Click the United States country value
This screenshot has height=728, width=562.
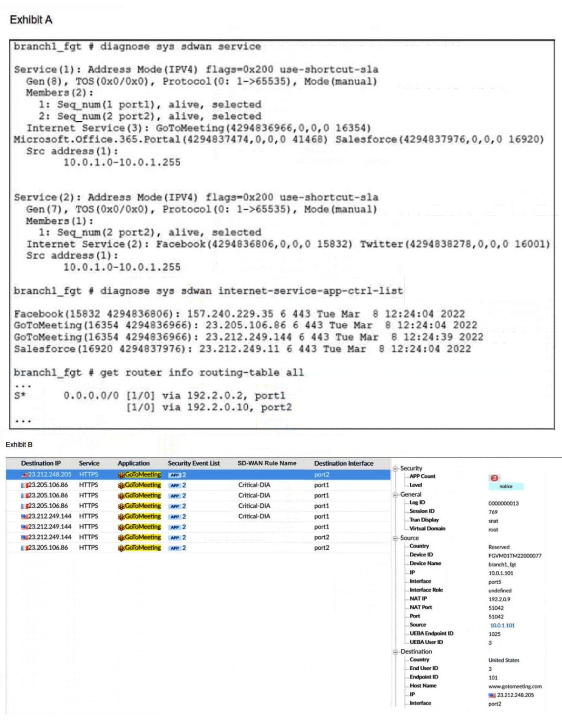tap(503, 660)
